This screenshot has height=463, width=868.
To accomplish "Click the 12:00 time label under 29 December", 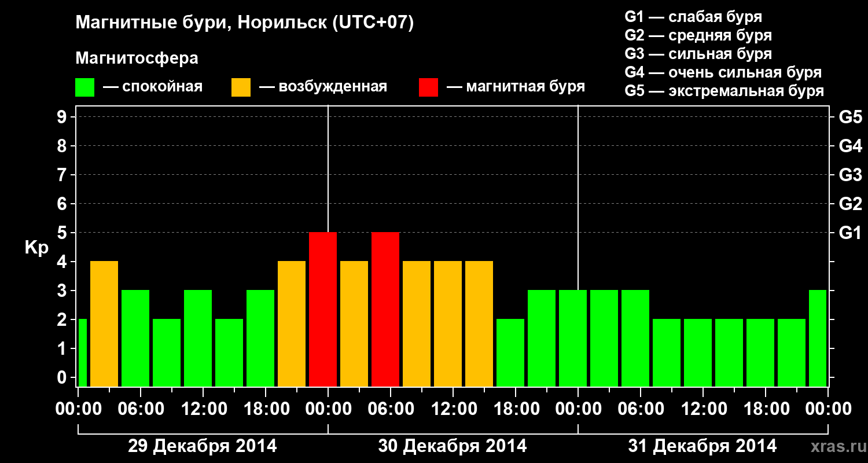I will coord(203,409).
